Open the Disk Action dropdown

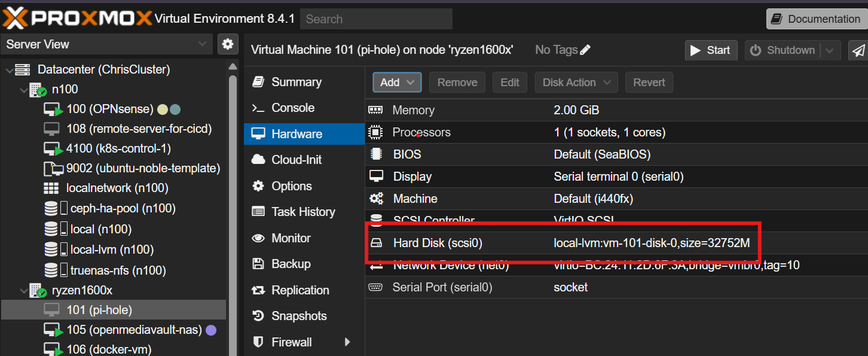(576, 83)
